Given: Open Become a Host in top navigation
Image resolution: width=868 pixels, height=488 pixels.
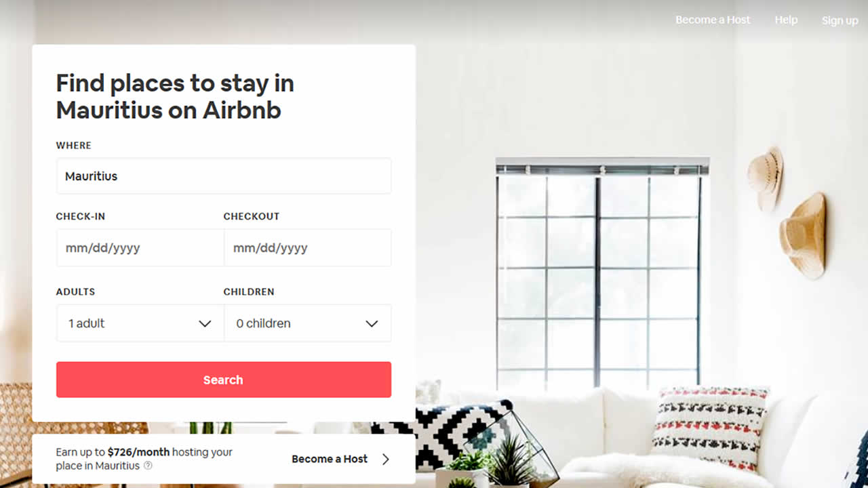Looking at the screenshot, I should [x=713, y=20].
